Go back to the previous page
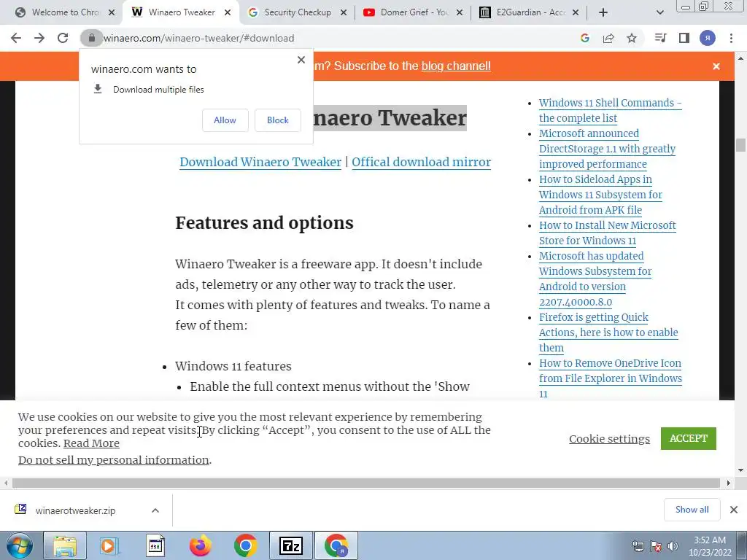 click(16, 38)
